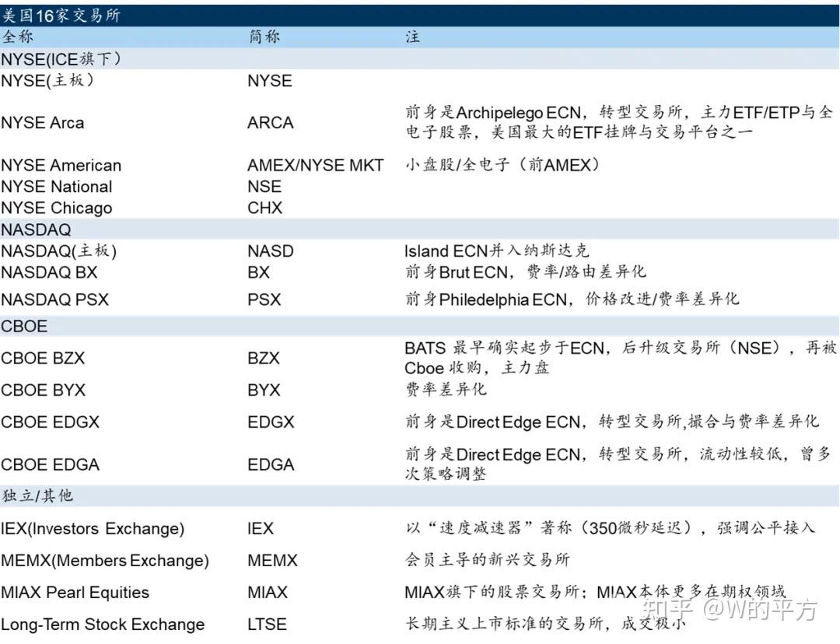Click the BYX 费率差异化 note cell

(446, 389)
